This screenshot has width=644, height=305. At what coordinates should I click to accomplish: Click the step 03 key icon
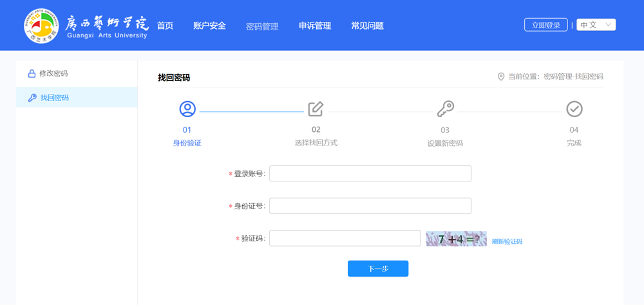445,109
